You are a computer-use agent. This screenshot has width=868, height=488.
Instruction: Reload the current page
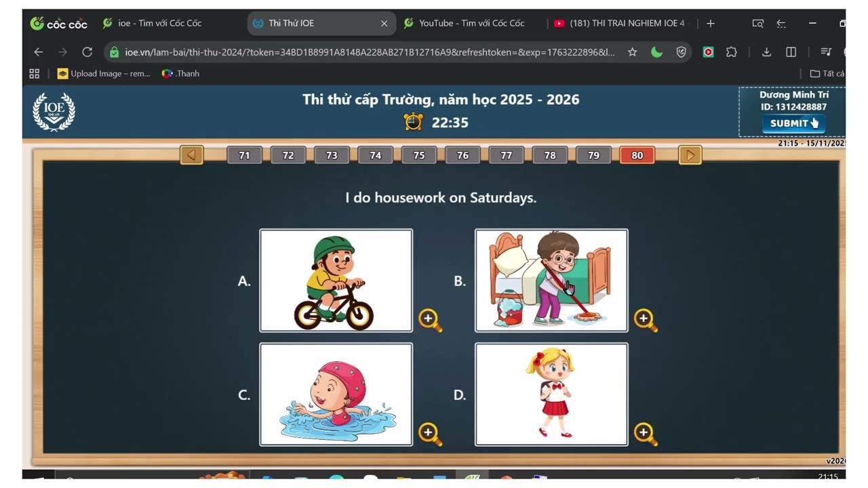coord(87,52)
